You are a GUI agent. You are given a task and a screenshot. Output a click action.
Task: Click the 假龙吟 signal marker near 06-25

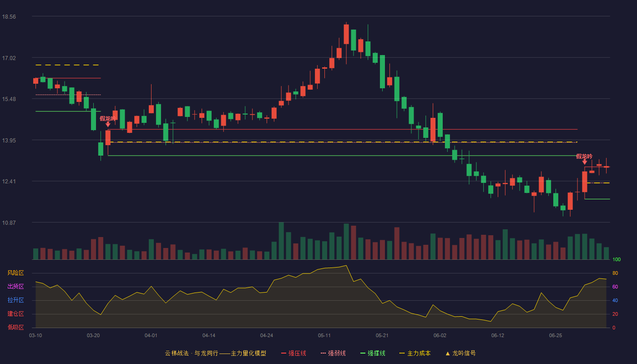(x=584, y=158)
